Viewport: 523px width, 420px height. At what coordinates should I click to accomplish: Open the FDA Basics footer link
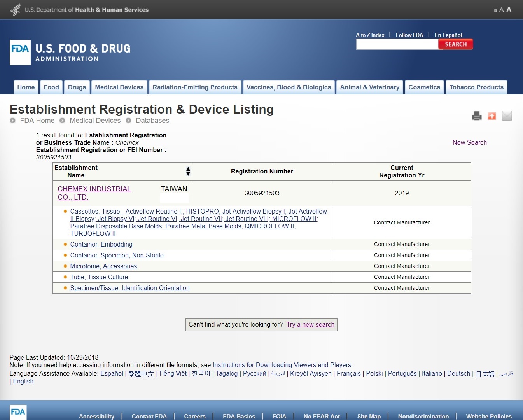coord(239,416)
